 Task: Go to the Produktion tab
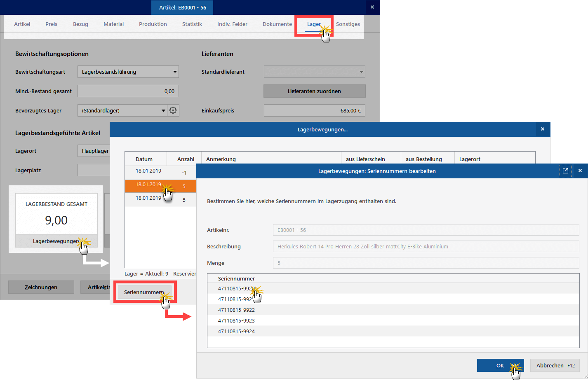coord(153,24)
